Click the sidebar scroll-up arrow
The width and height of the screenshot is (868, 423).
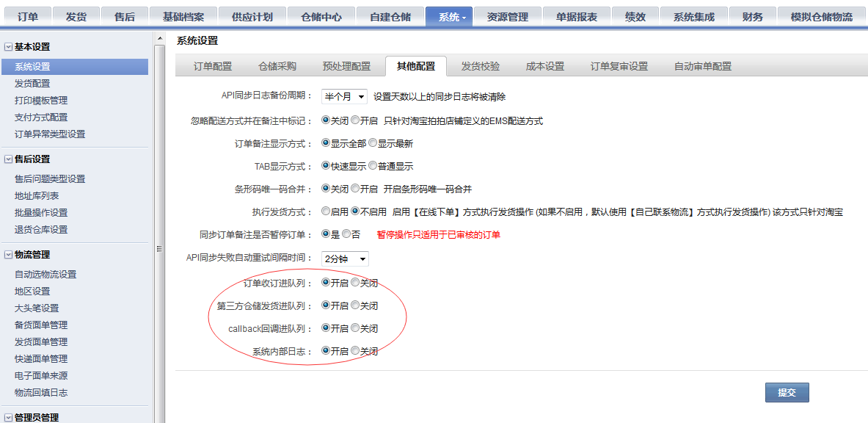[158, 38]
